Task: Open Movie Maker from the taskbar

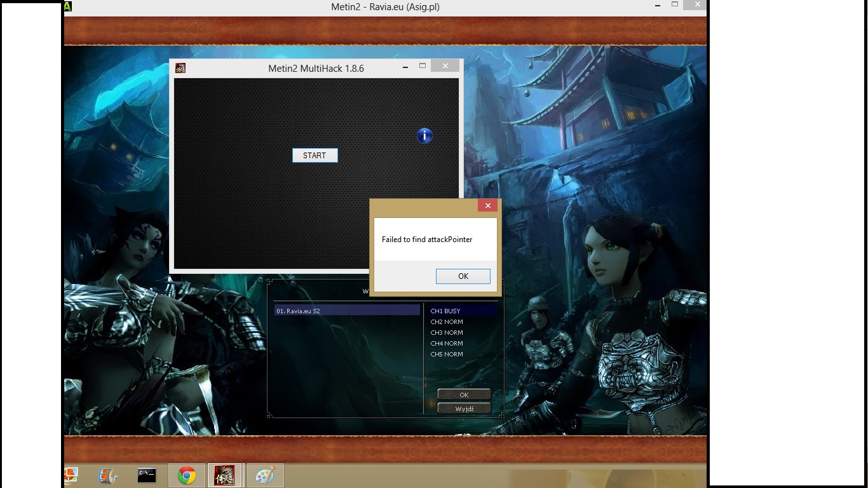Action: click(108, 475)
